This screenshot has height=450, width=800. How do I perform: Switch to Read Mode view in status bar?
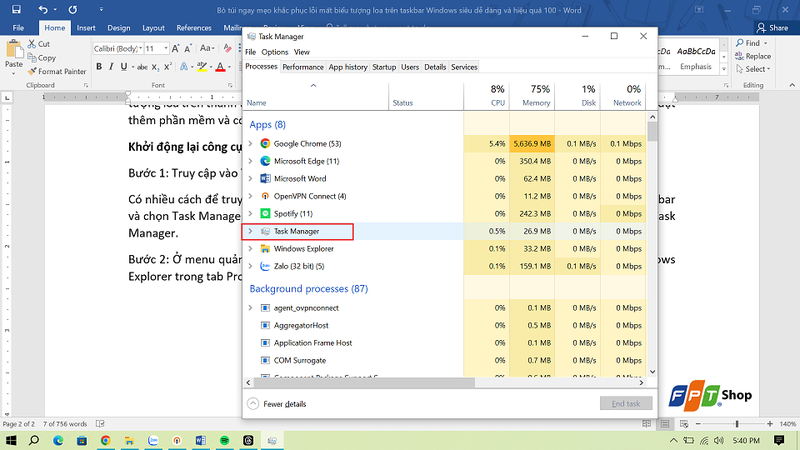coord(647,424)
